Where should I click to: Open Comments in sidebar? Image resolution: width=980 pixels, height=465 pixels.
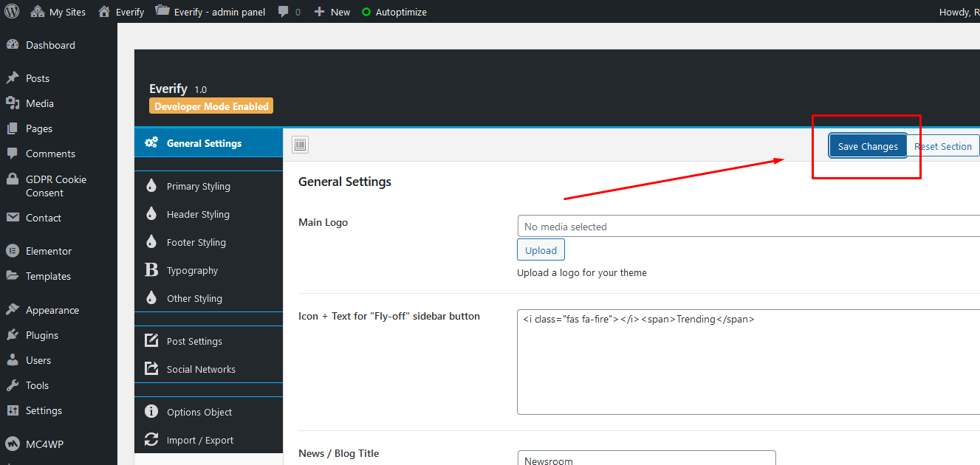pyautogui.click(x=50, y=154)
